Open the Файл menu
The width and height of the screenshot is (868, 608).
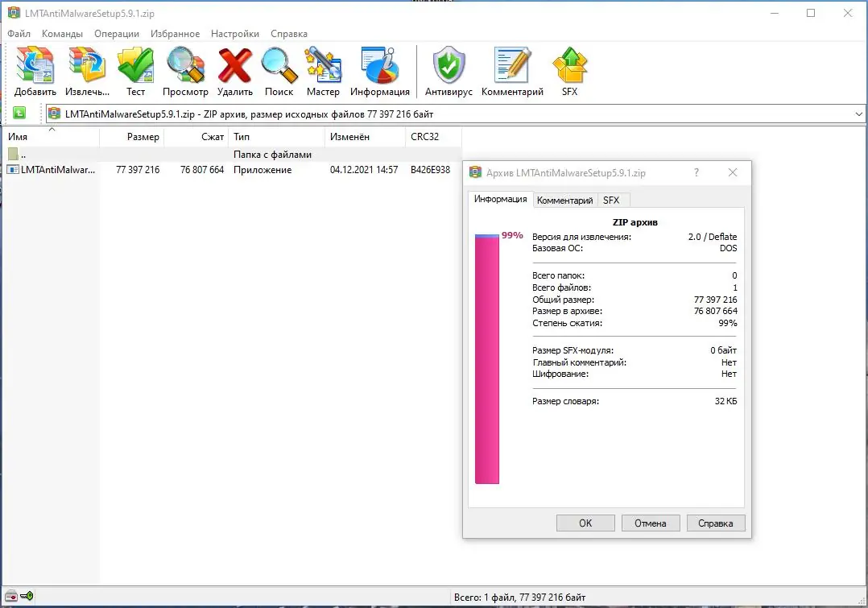(19, 34)
